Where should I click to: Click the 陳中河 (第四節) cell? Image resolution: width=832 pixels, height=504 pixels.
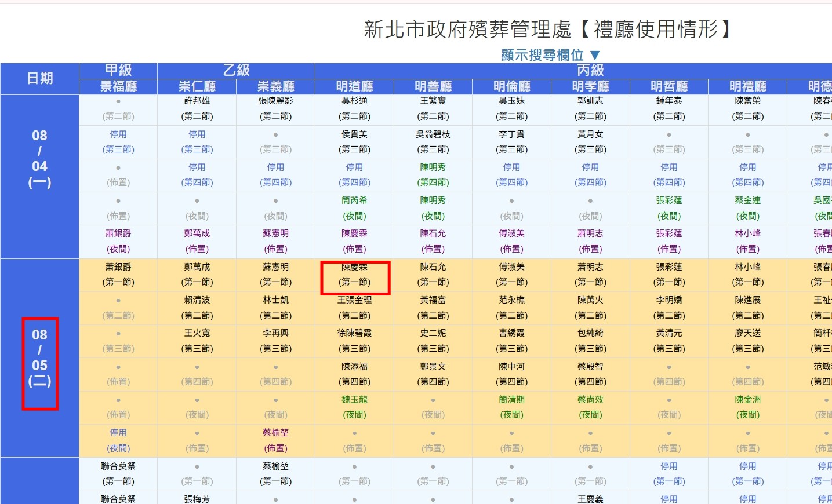pos(512,374)
